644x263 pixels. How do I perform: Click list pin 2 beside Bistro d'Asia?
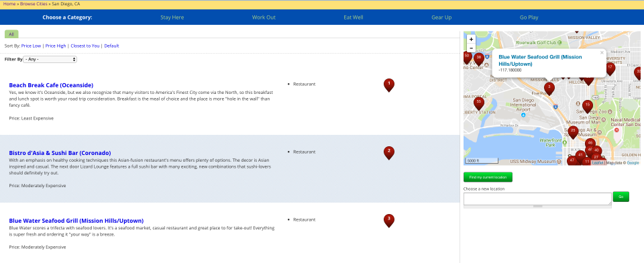389,153
